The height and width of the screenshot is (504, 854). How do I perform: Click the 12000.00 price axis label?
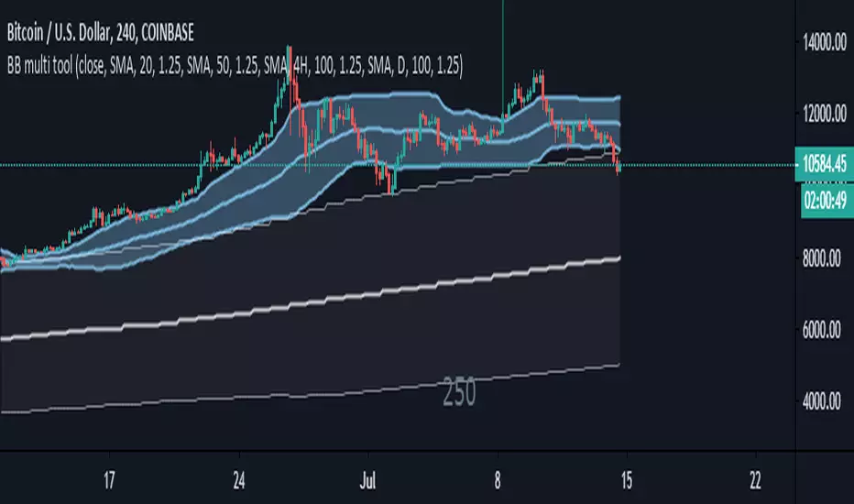pos(825,114)
